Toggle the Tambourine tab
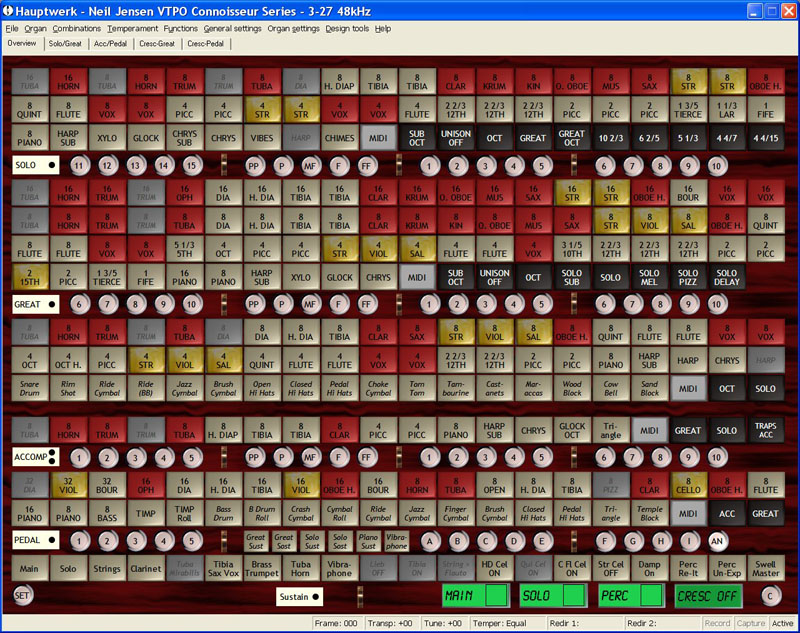The image size is (800, 633). point(456,388)
